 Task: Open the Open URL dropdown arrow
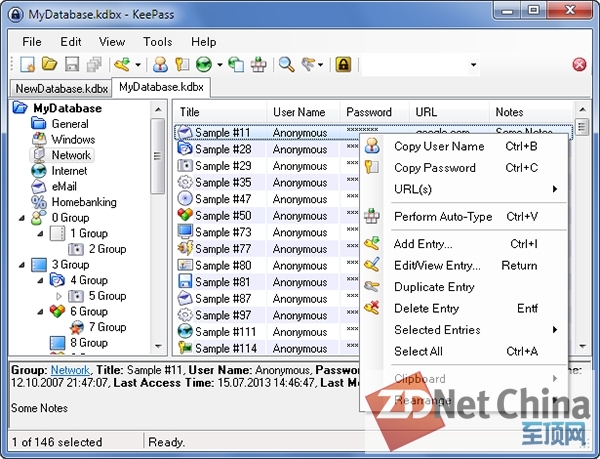[x=220, y=65]
